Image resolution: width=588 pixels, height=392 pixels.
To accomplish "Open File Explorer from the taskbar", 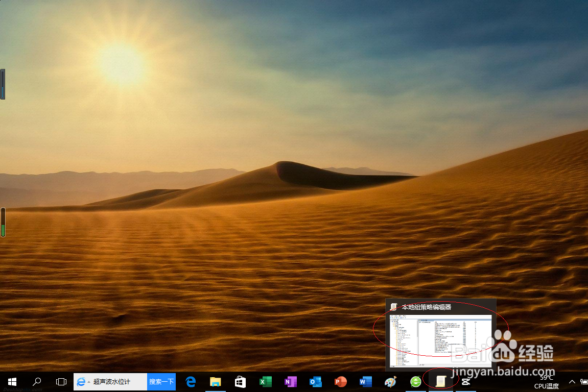I will tap(215, 381).
